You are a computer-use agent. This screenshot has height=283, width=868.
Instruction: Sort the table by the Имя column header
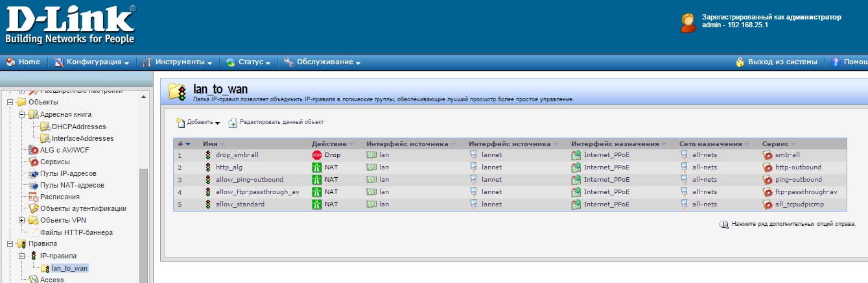[210, 143]
